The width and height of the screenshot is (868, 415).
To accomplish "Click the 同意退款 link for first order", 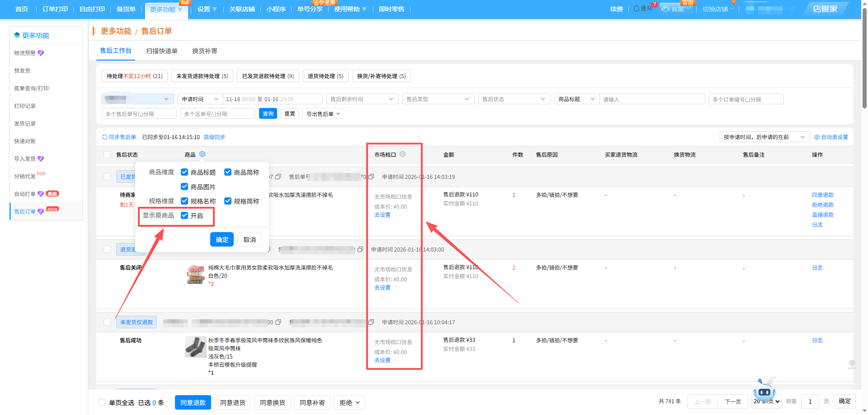I will pos(822,195).
